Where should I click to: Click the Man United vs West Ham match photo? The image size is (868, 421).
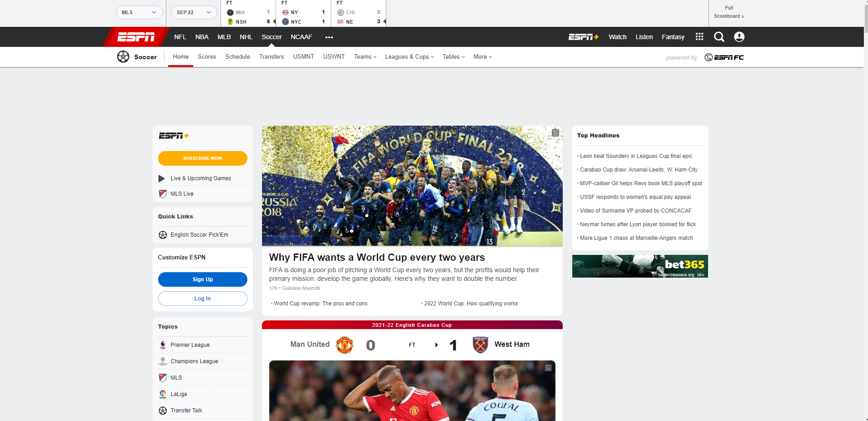[x=412, y=391]
